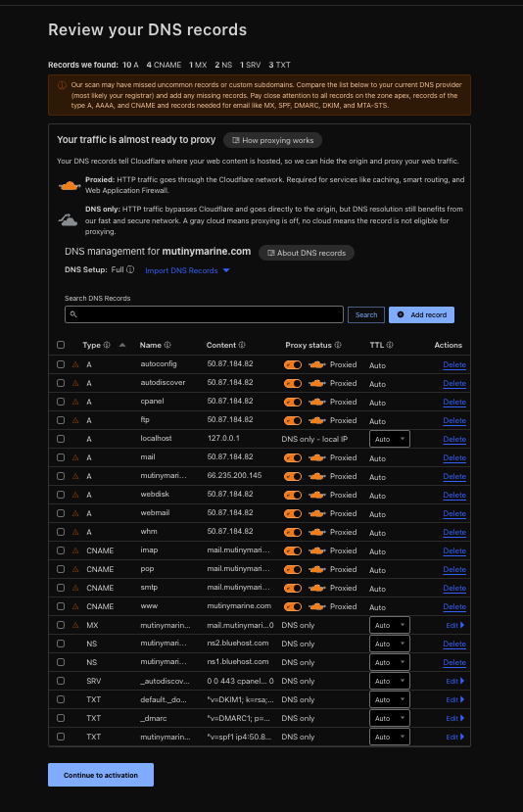This screenshot has width=523, height=812.
Task: Click the 66.235.200.145 content cell
Action: click(x=235, y=475)
